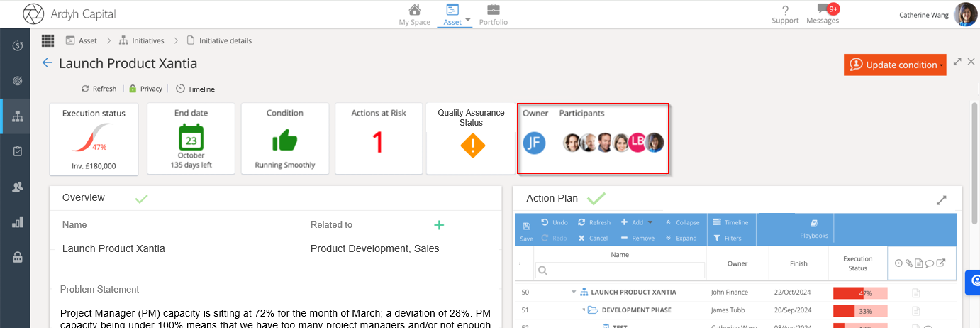The image size is (980, 328).
Task: Switch to the Portfolio tab
Action: click(x=493, y=14)
